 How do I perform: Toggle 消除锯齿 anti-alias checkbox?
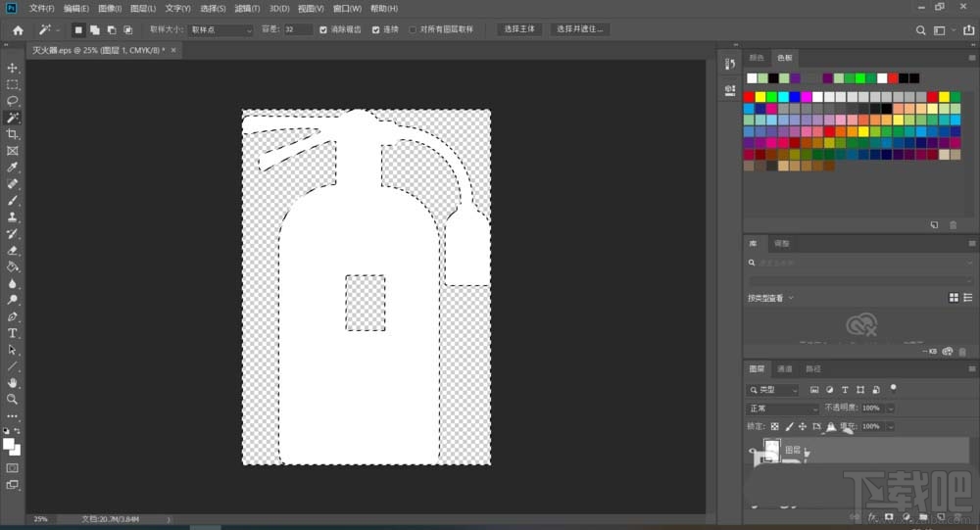click(323, 29)
